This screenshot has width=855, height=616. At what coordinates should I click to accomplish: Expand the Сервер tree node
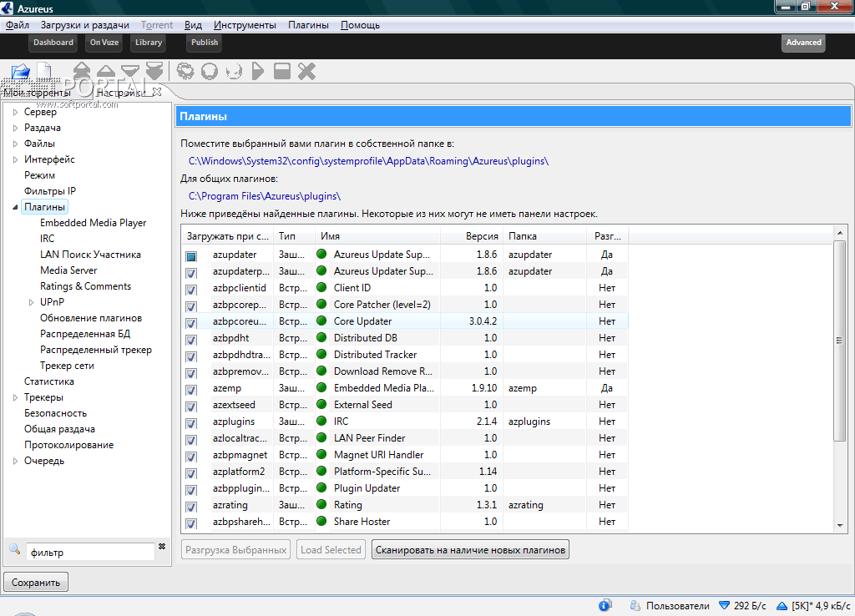15,112
